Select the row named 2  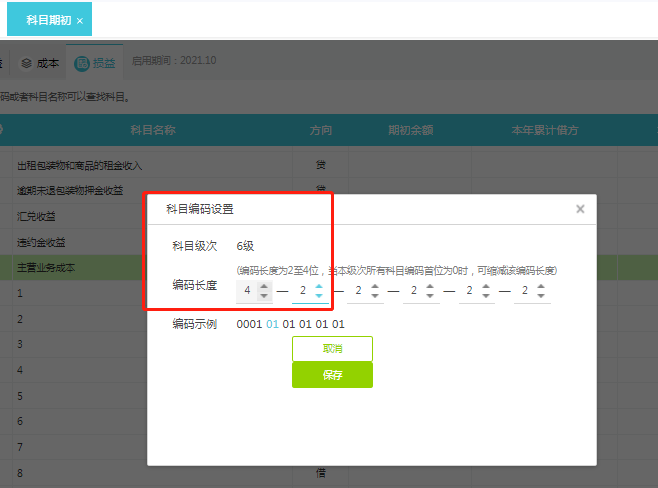tap(20, 319)
